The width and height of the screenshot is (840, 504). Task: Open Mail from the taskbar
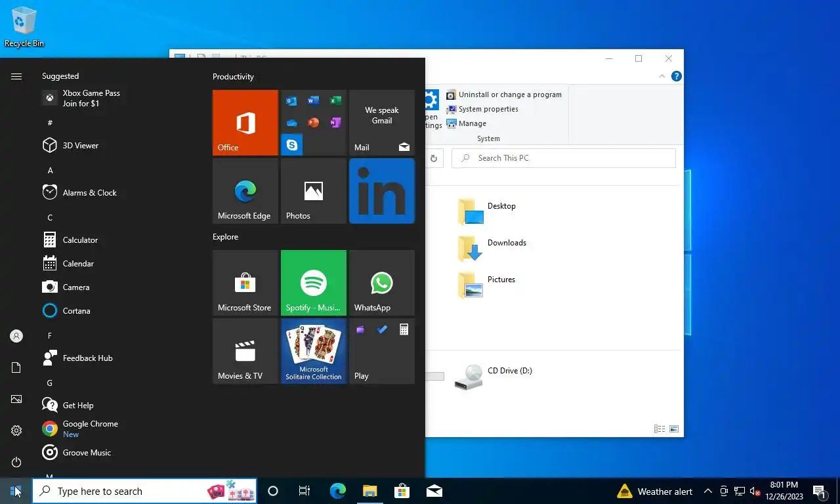click(x=434, y=491)
